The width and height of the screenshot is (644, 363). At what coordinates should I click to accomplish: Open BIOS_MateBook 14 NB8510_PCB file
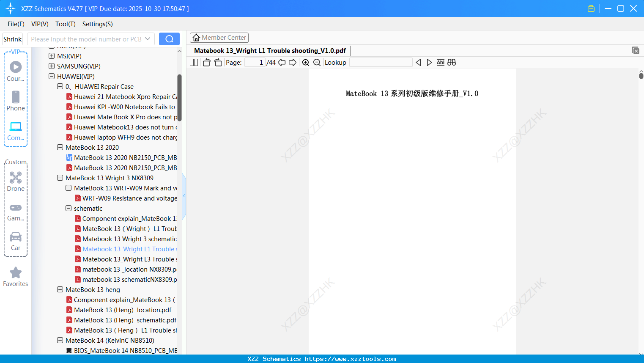pos(122,350)
